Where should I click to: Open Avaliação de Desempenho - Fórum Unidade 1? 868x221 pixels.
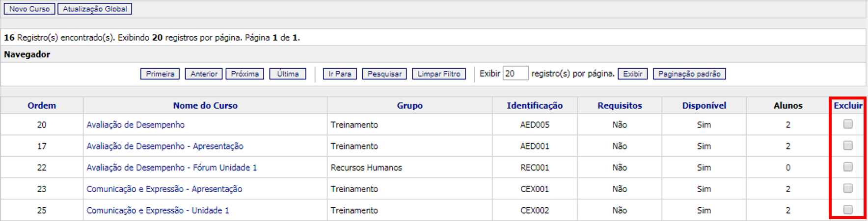pos(172,168)
